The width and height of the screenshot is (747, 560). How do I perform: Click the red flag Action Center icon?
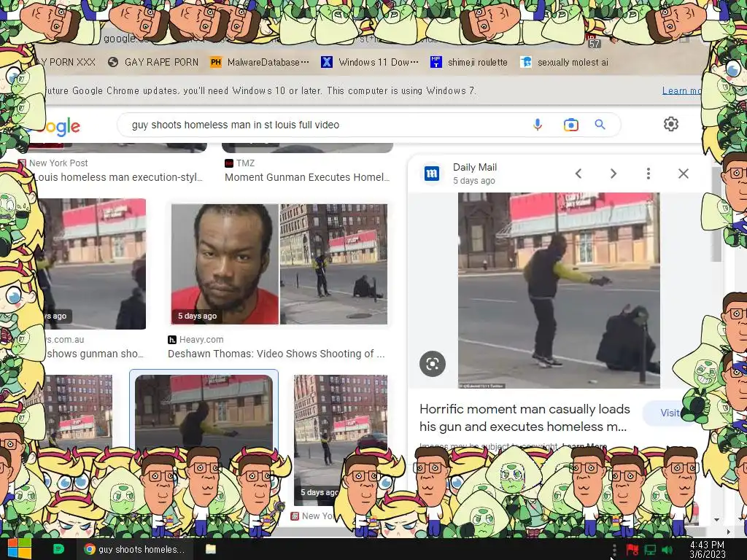coord(632,550)
